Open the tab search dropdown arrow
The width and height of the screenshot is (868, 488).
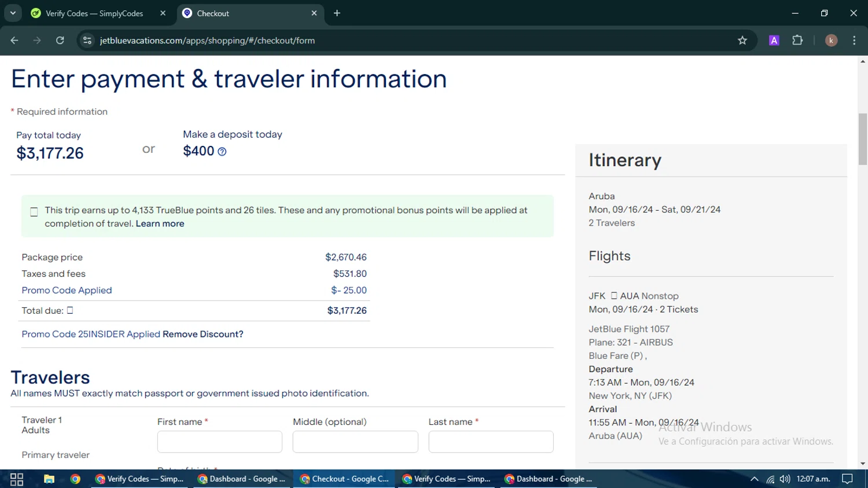click(x=13, y=13)
